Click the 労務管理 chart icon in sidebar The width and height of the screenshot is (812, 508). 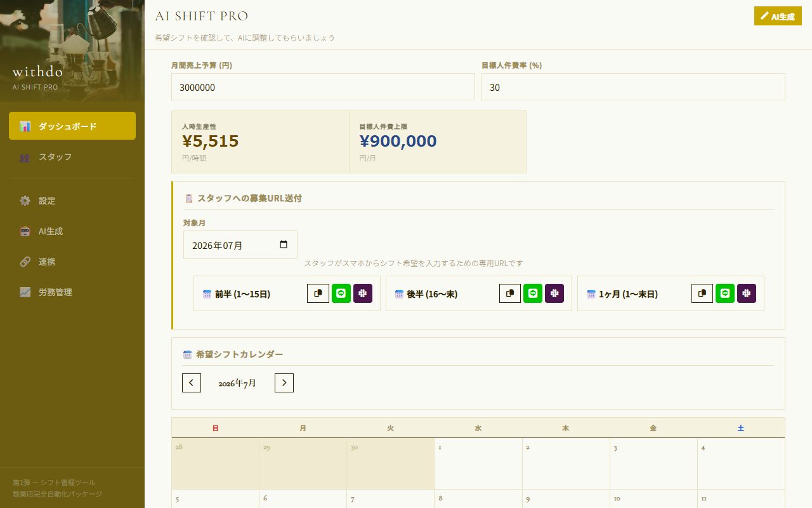[25, 292]
